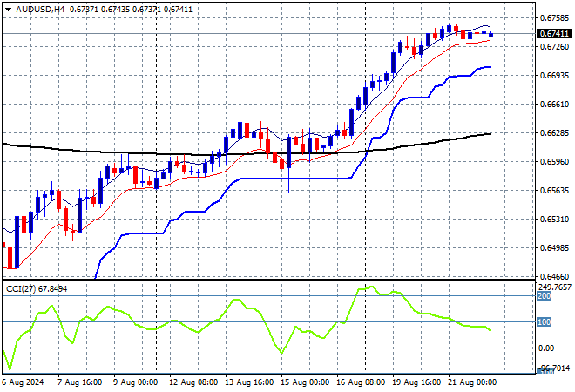Click the CCI 0.00 scale label
Screen dimensions: 575x392
point(547,348)
